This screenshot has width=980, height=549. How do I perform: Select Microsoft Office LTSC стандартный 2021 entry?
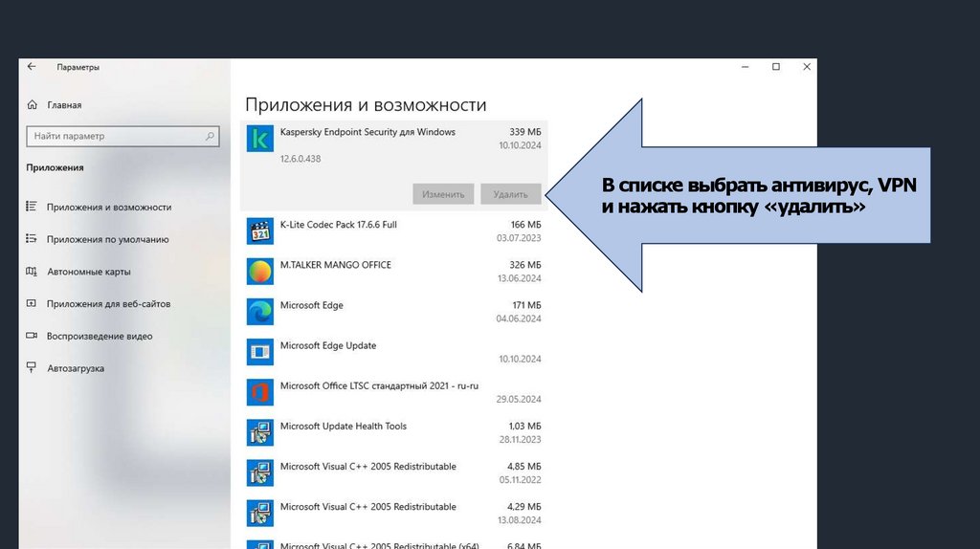click(x=379, y=386)
